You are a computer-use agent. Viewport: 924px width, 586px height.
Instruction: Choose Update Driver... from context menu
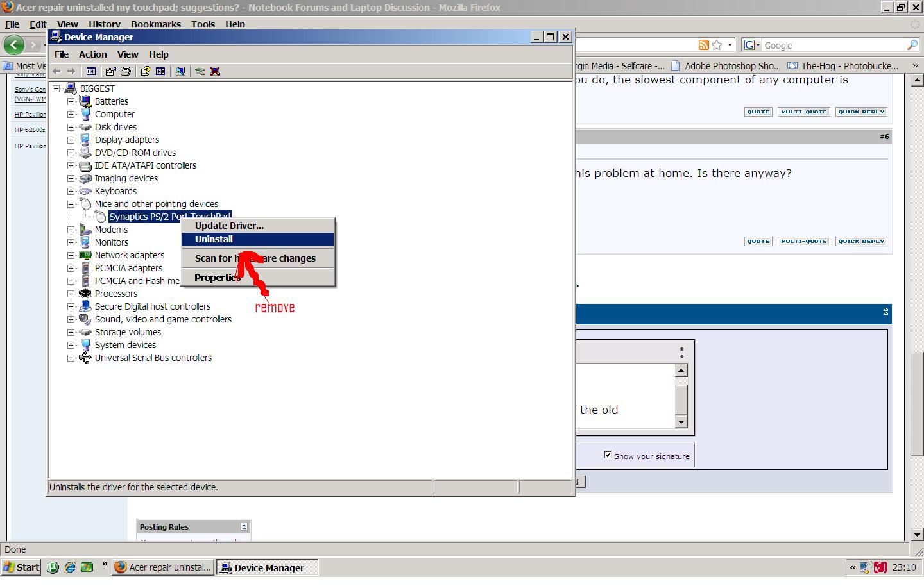point(257,226)
